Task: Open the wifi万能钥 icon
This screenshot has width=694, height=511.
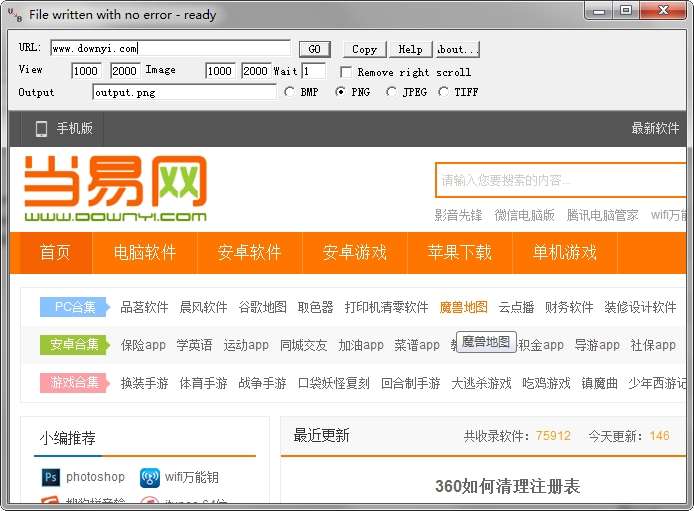Action: (150, 478)
